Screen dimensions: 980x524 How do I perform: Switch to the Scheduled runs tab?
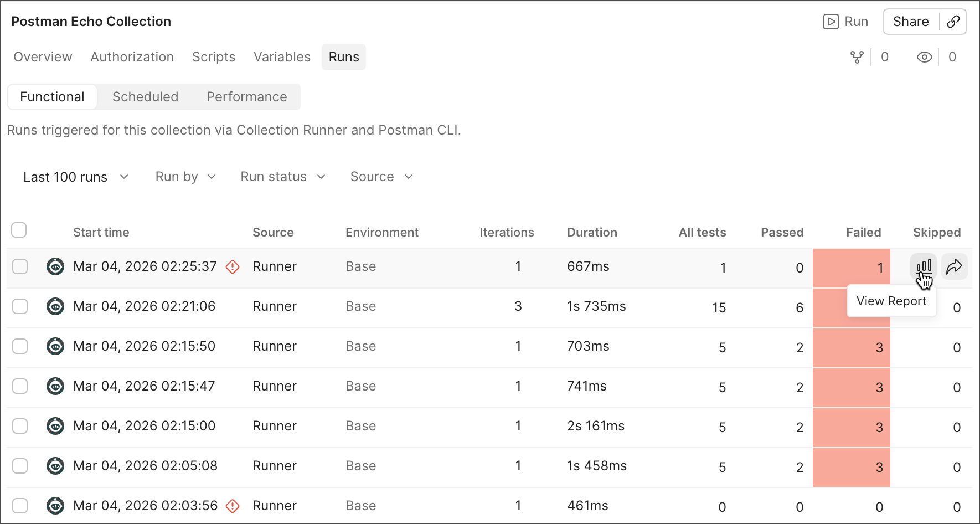(145, 96)
